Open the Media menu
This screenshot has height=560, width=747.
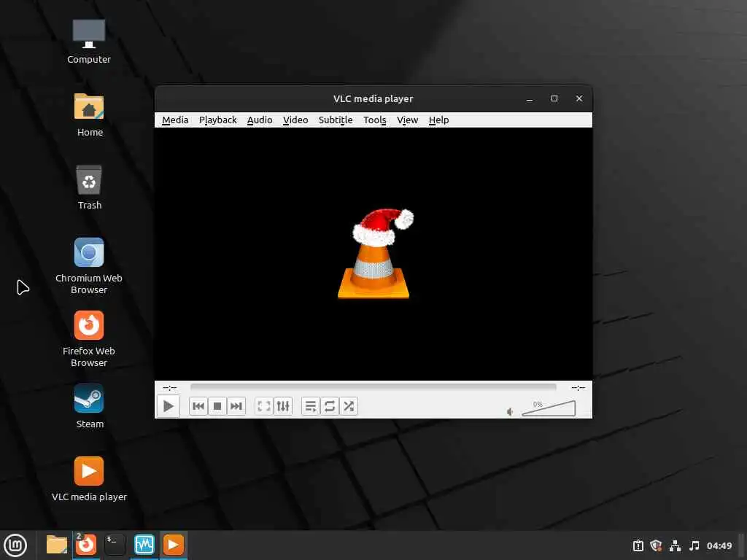175,120
